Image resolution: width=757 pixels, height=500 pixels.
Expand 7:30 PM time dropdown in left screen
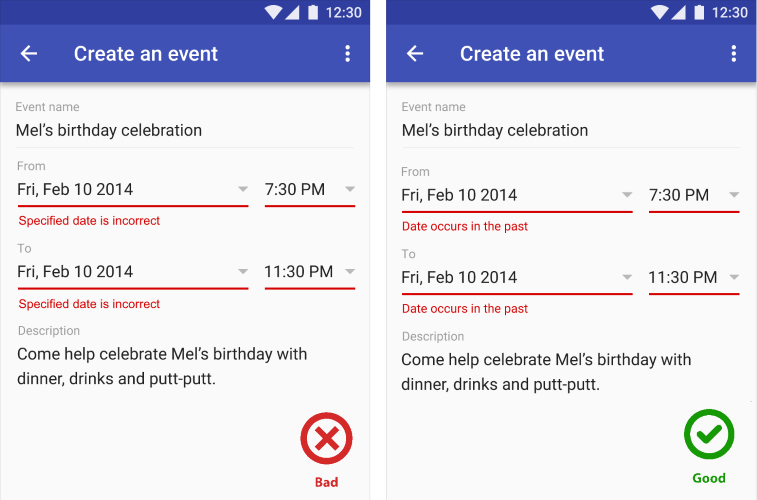click(x=349, y=189)
